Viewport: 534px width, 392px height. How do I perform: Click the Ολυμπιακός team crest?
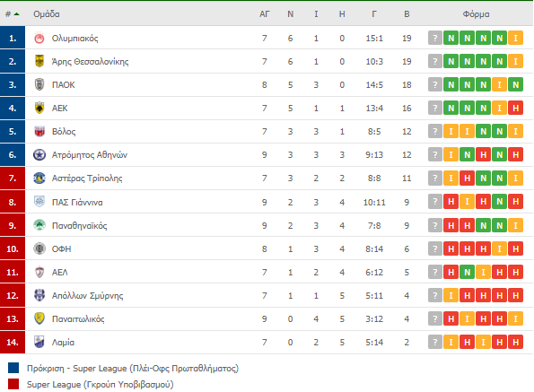[x=39, y=38]
